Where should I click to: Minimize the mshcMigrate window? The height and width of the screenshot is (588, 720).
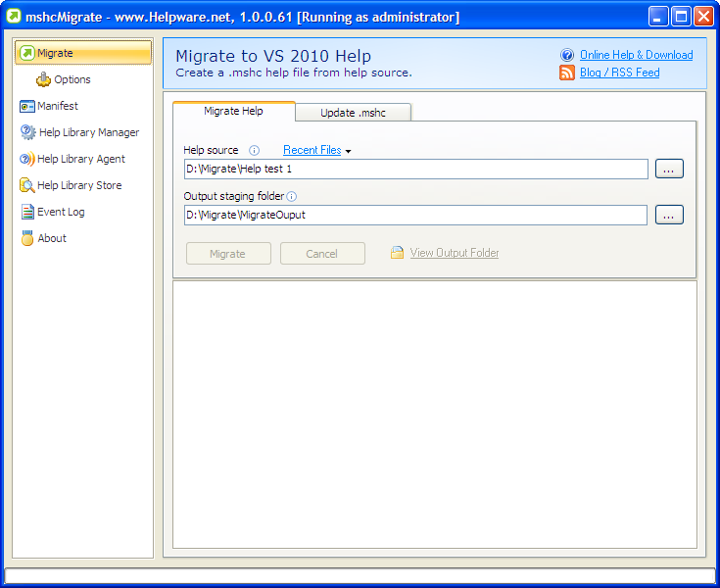658,17
